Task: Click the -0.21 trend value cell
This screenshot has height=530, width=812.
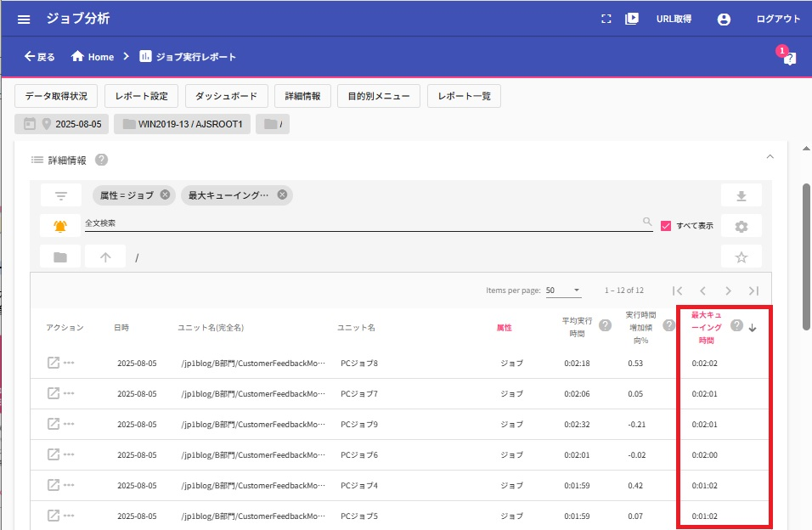Action: tap(637, 425)
